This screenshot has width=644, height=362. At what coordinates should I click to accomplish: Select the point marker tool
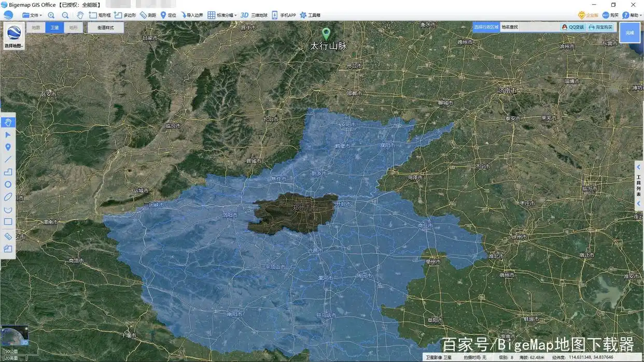point(8,147)
